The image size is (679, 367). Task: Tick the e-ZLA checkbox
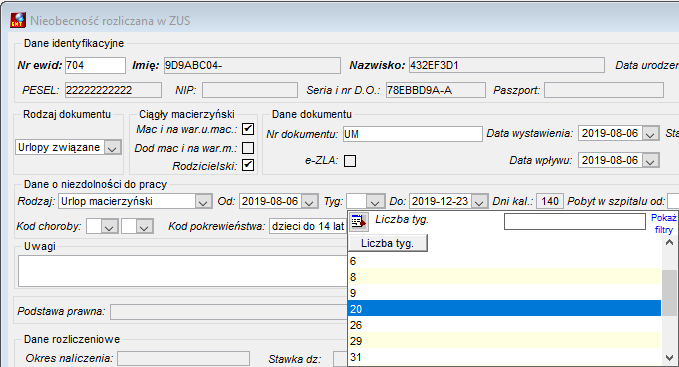pos(350,161)
